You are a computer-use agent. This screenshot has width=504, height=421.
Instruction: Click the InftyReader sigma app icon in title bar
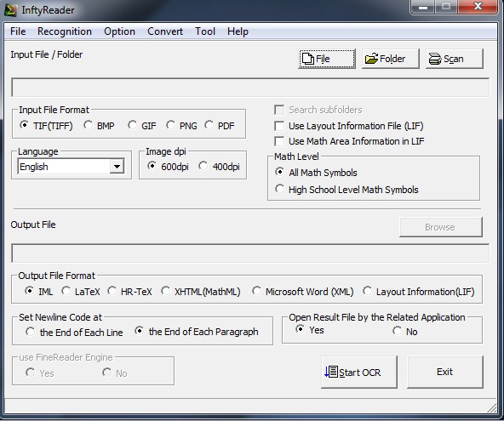10,10
